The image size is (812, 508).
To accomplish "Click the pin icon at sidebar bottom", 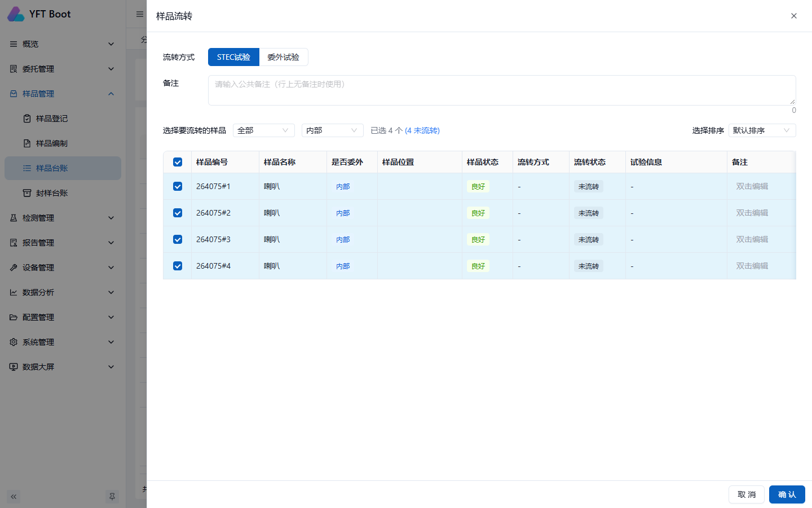I will 112,497.
